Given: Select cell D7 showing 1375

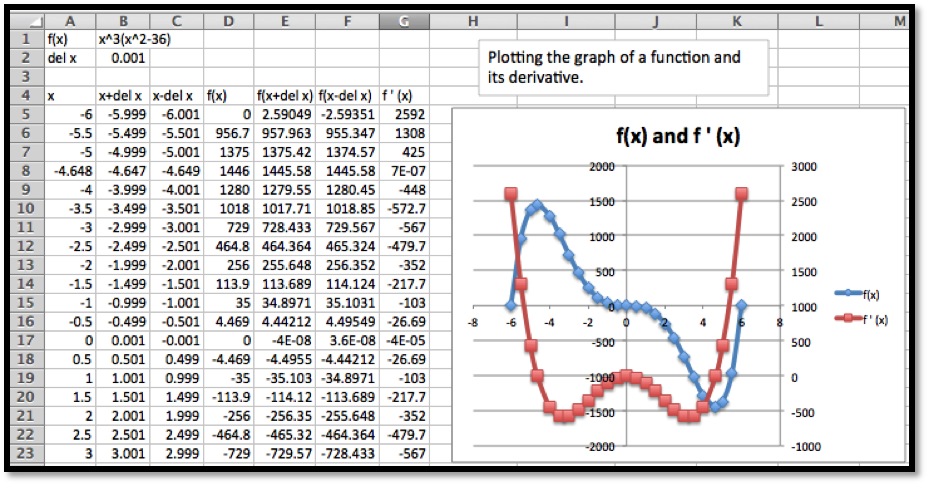Looking at the screenshot, I should [227, 153].
